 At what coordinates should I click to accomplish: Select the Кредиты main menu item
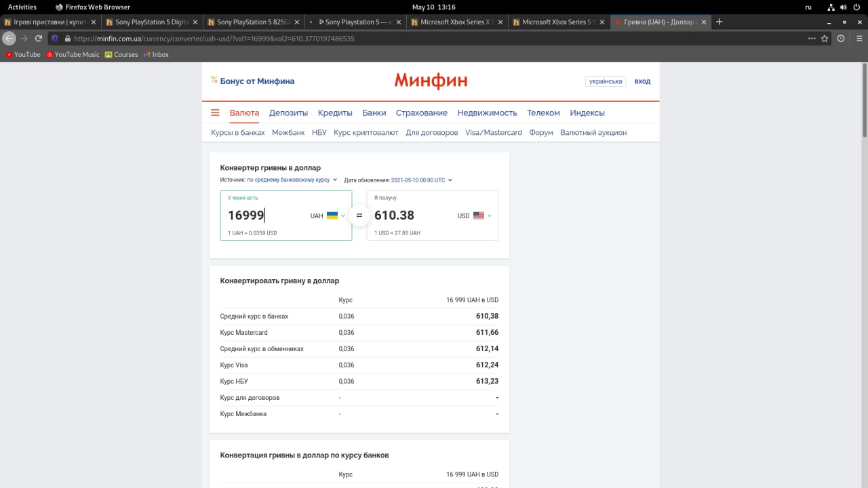pyautogui.click(x=335, y=113)
